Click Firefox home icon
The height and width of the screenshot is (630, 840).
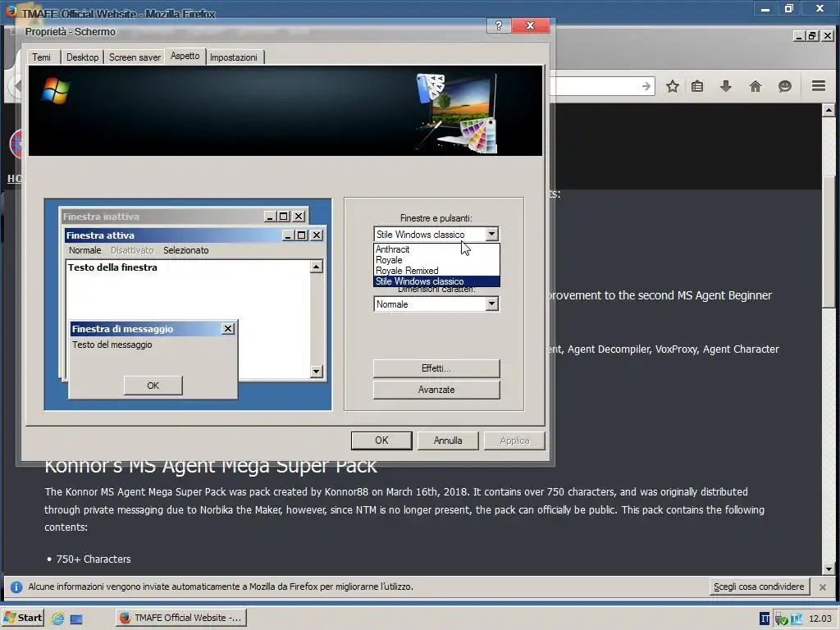coord(756,86)
